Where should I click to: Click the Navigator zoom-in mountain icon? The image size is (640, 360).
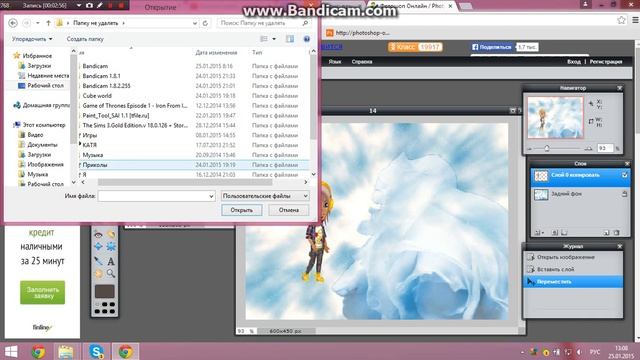588,149
